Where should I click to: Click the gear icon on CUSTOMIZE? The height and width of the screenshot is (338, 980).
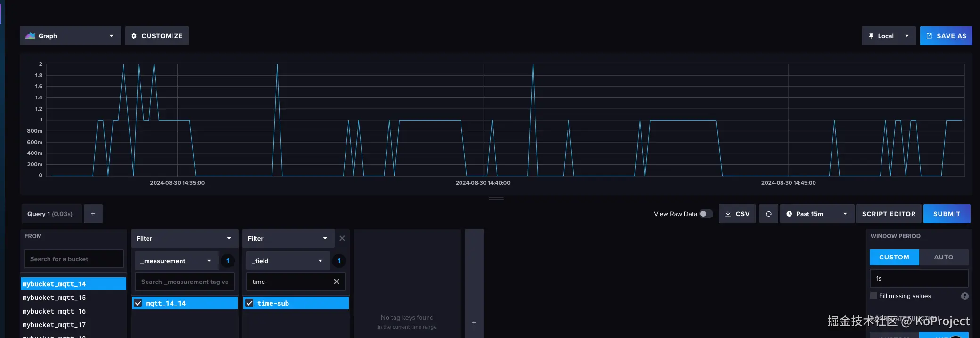point(134,36)
